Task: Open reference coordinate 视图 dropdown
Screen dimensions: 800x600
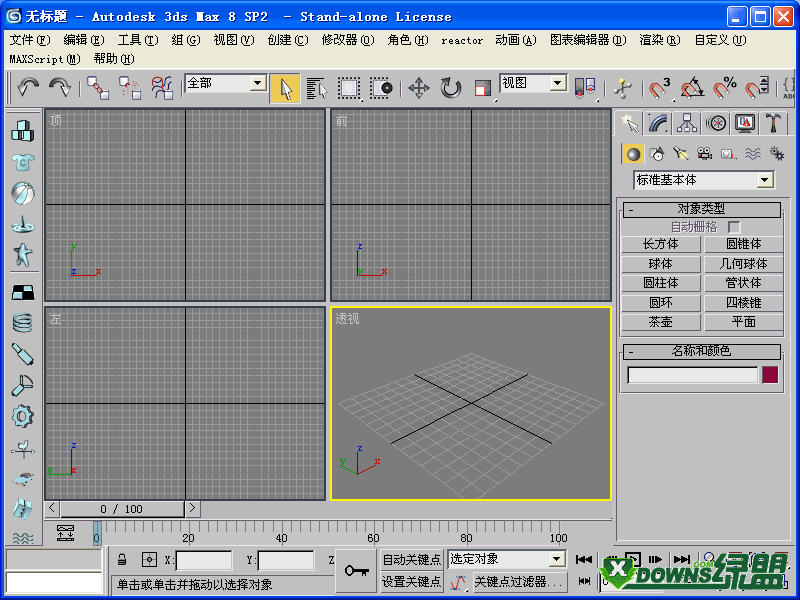Action: tap(558, 83)
